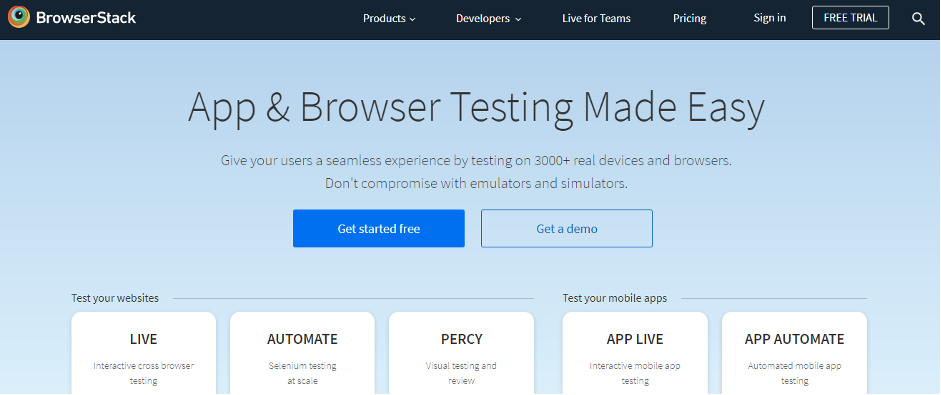The image size is (941, 395).
Task: Open the LIVE product card
Action: (143, 353)
